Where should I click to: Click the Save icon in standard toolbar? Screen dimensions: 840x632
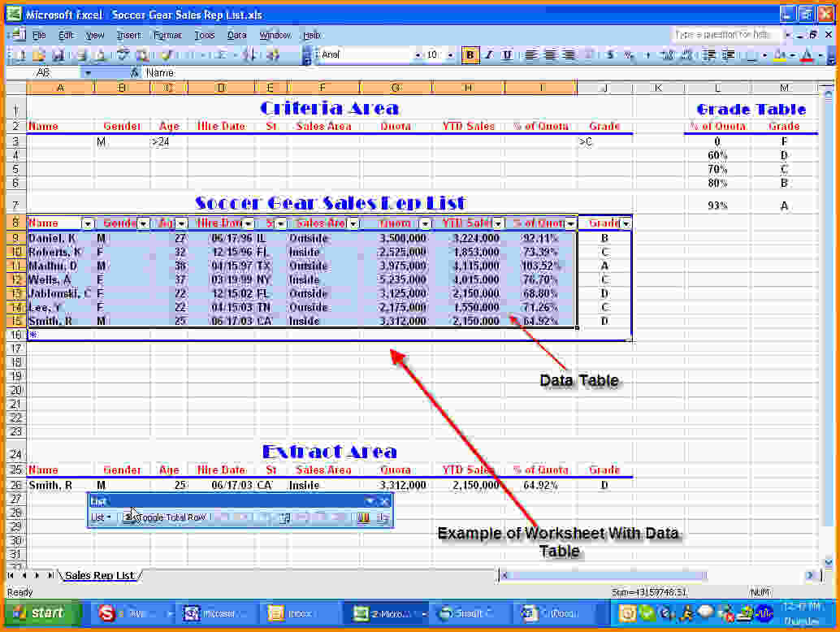[x=58, y=55]
